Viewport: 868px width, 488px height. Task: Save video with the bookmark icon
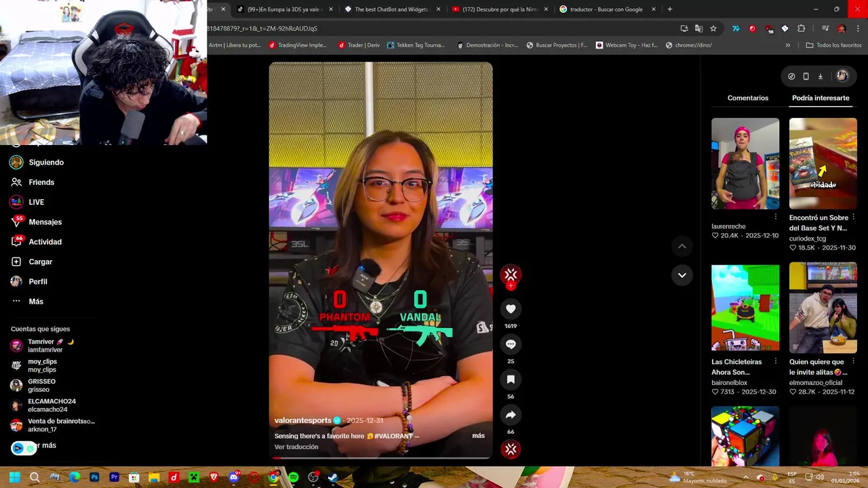click(x=511, y=380)
